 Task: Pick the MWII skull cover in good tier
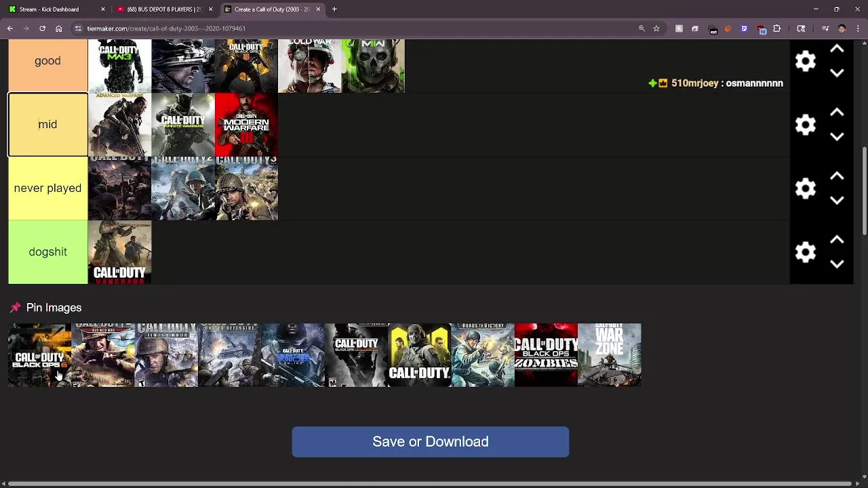[373, 65]
